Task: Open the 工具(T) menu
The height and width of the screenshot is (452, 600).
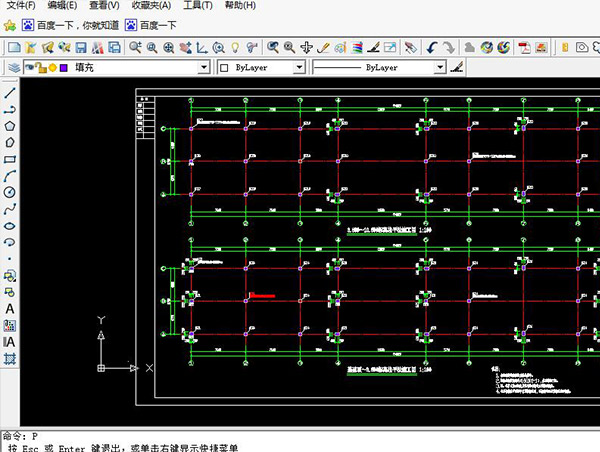Action: 198,6
